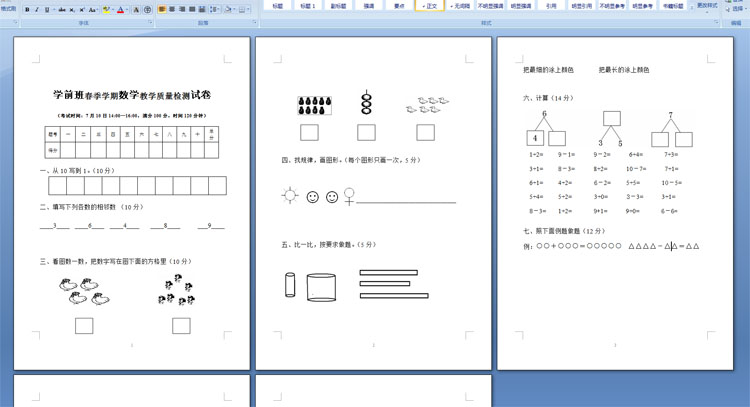The height and width of the screenshot is (407, 750).
Task: Apply superscript formatting
Action: coord(82,10)
